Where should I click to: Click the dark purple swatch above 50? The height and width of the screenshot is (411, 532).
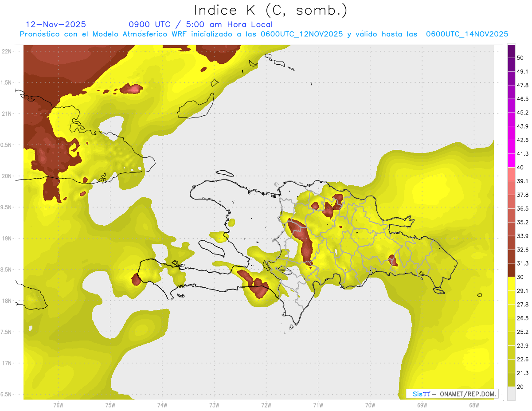point(511,51)
